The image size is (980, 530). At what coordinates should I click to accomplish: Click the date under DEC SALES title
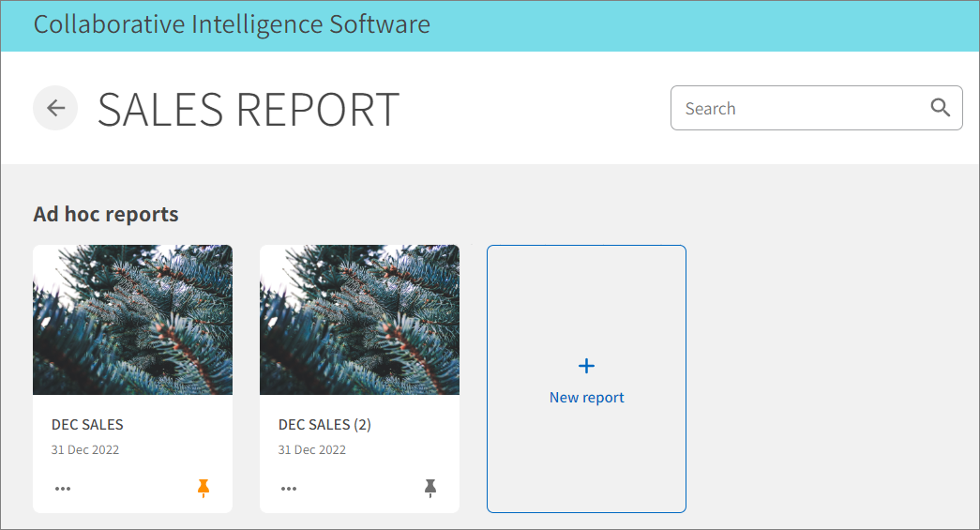pyautogui.click(x=85, y=450)
